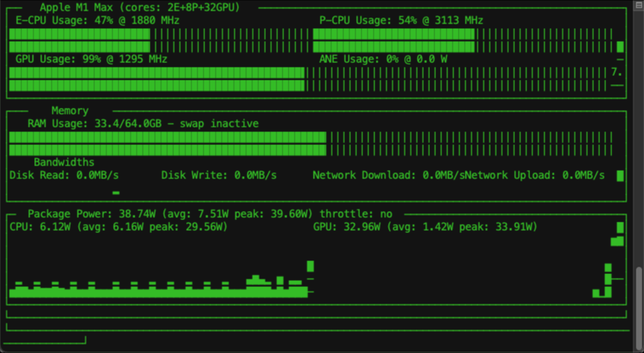Click the Package Power 38.74W heading
Screen dimensions: 644x353
tap(210, 214)
